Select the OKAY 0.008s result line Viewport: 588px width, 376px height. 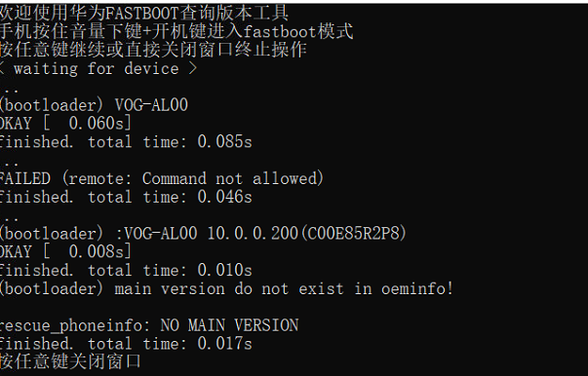click(x=65, y=251)
